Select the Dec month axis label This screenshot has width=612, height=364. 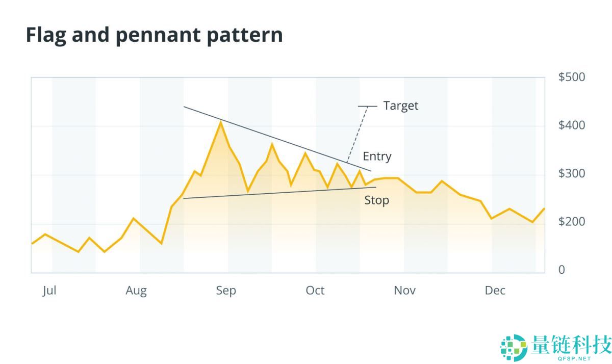coord(495,291)
